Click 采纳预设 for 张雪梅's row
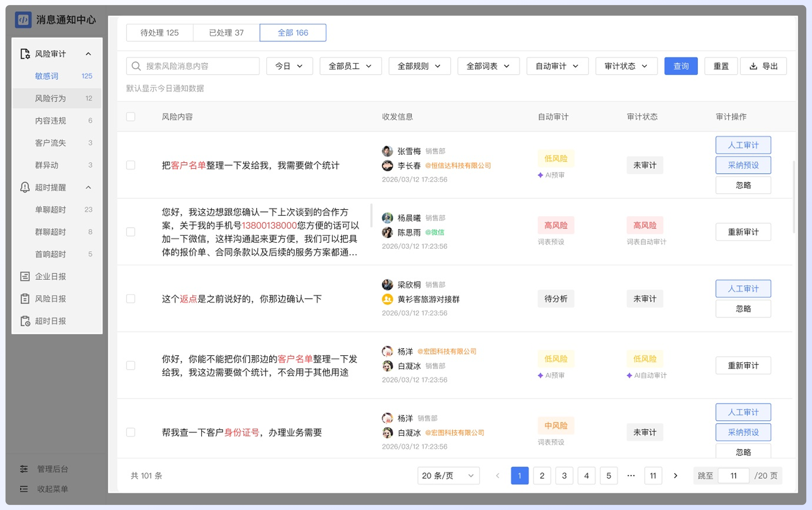Screen dimensions: 812x510 pyautogui.click(x=743, y=165)
